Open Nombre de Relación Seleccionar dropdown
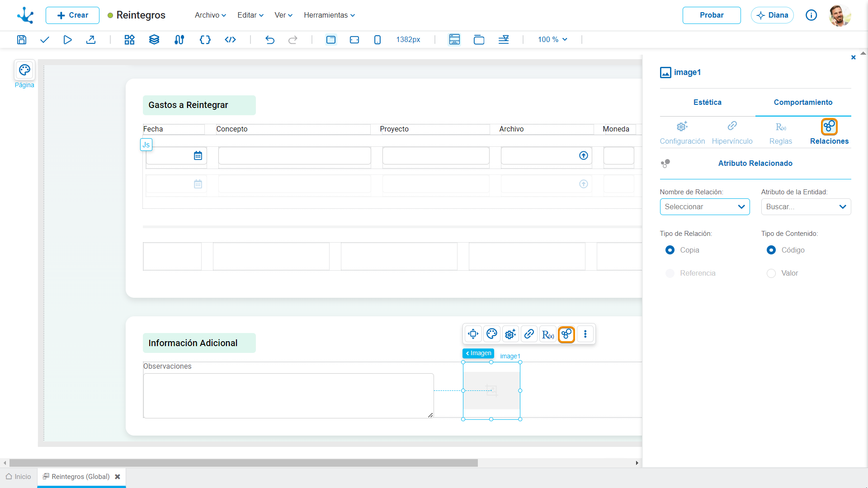 coord(705,206)
